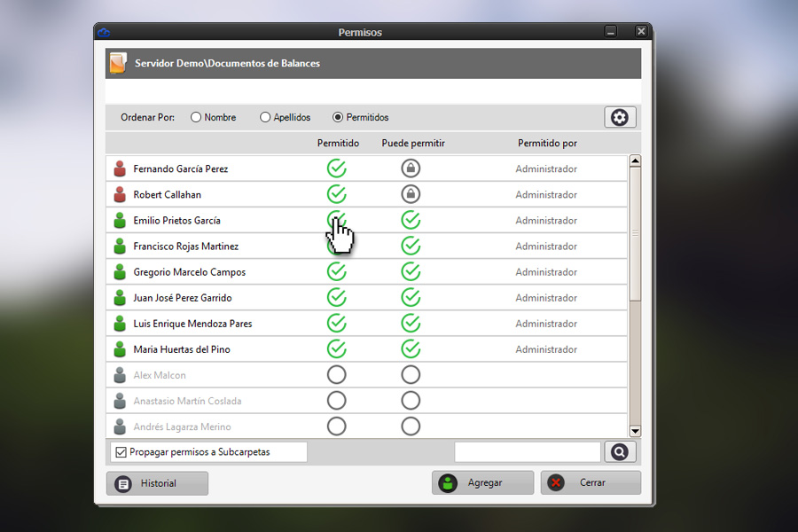This screenshot has width=798, height=532.
Task: Click the cloud app icon in title bar
Action: [104, 32]
